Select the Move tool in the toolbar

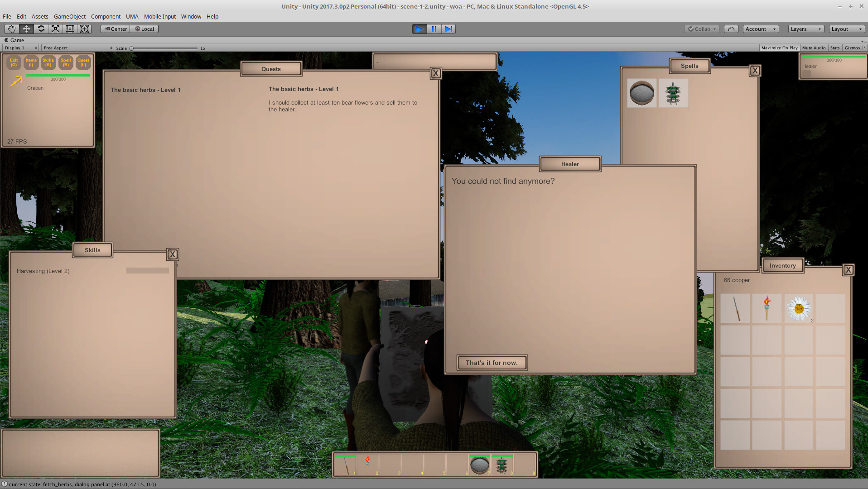(26, 29)
